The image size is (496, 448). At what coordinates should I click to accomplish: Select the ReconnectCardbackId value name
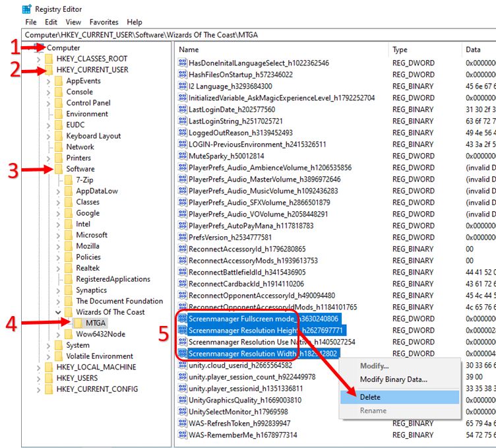pyautogui.click(x=246, y=284)
